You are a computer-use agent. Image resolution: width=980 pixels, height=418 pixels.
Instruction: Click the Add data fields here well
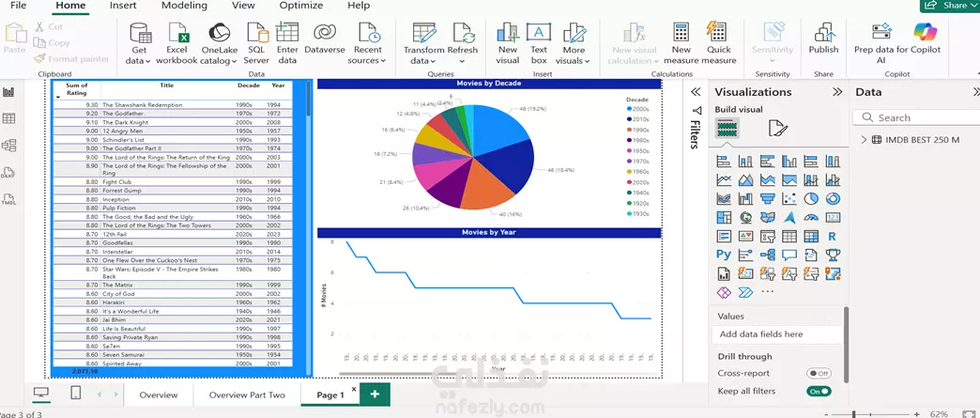tap(777, 334)
